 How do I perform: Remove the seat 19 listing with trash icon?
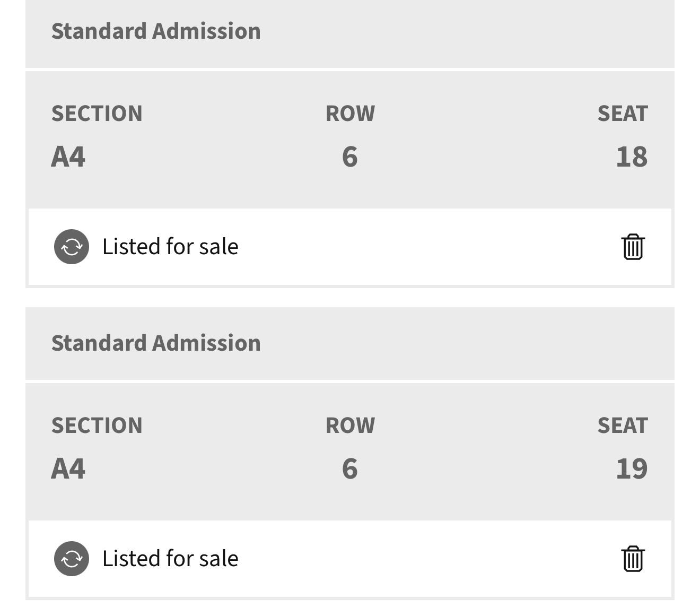point(632,559)
